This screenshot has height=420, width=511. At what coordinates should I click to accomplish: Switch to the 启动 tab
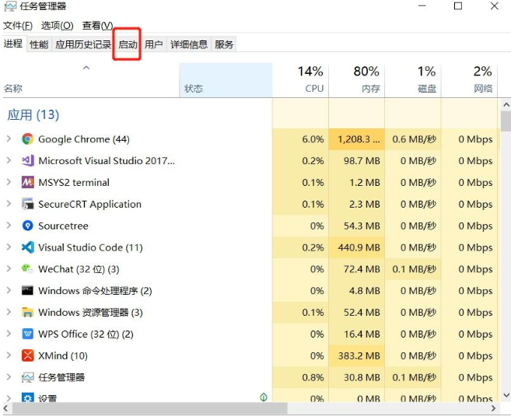tap(128, 44)
